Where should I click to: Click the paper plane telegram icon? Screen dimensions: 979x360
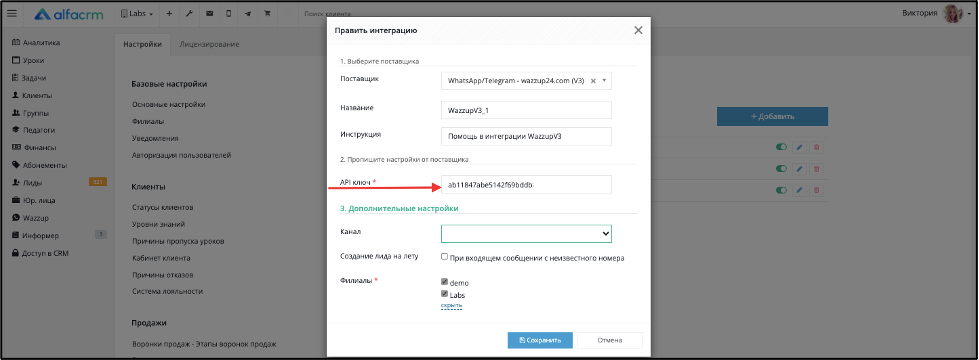pos(248,14)
